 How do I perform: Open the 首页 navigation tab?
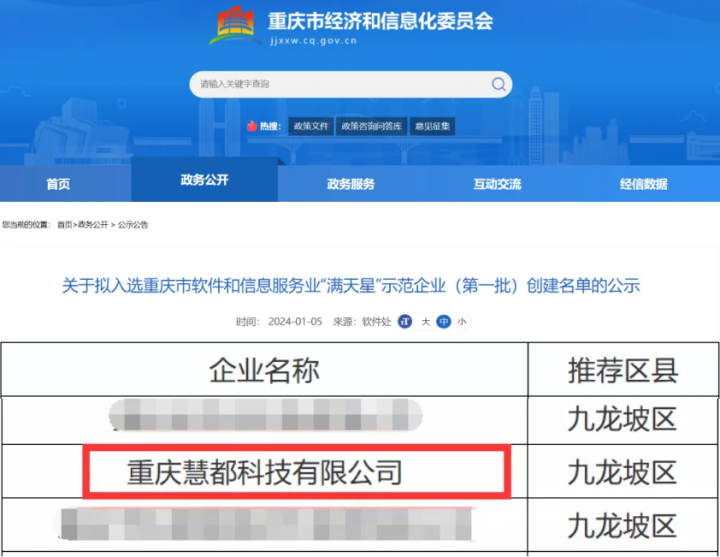(x=59, y=184)
